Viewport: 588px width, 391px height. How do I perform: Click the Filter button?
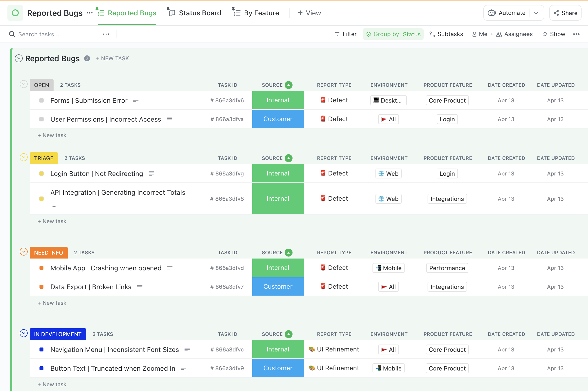pos(347,34)
